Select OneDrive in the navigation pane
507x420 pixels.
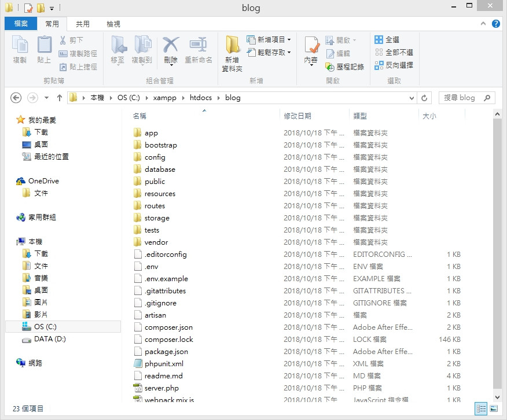[x=43, y=181]
